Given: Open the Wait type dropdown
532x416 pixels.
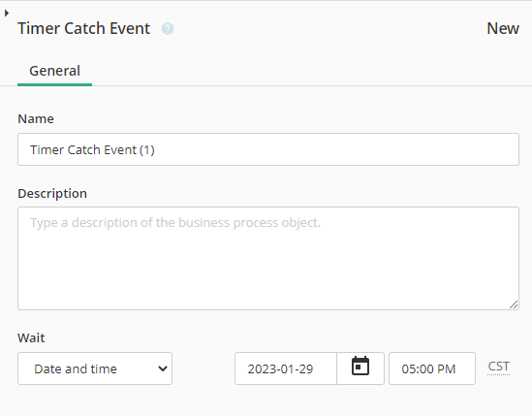Looking at the screenshot, I should pos(95,368).
